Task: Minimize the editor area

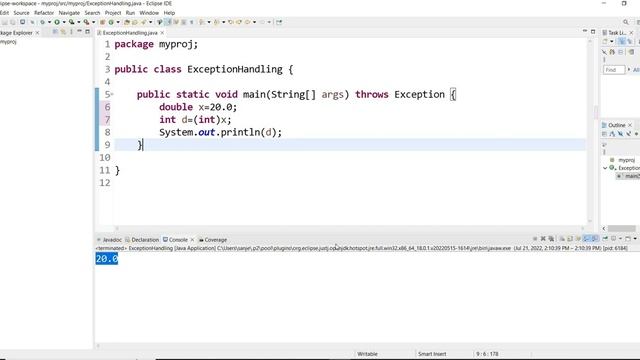Action: (585, 31)
